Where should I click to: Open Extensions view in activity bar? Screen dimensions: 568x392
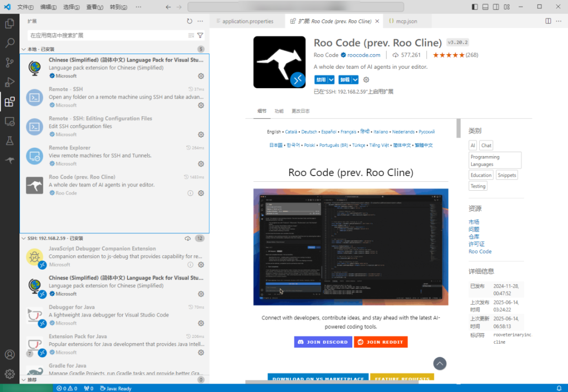coord(10,102)
